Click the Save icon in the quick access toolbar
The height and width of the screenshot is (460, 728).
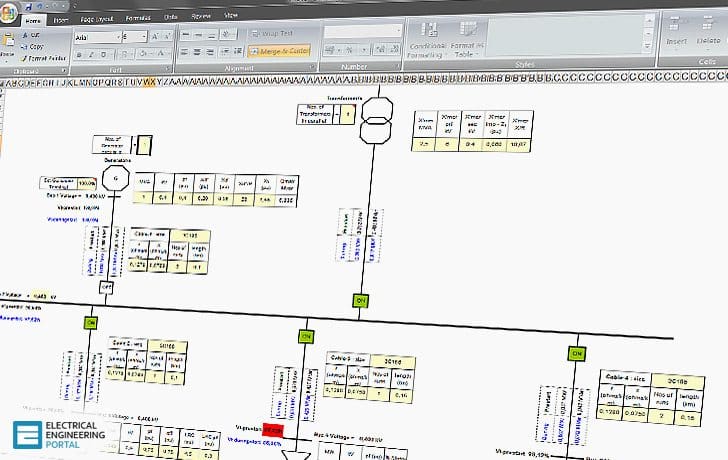point(29,7)
